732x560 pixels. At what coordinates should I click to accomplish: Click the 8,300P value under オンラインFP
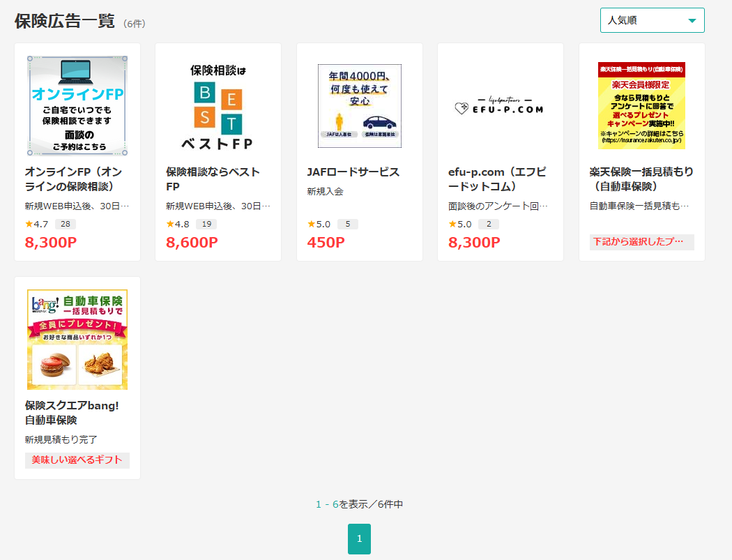coord(51,243)
